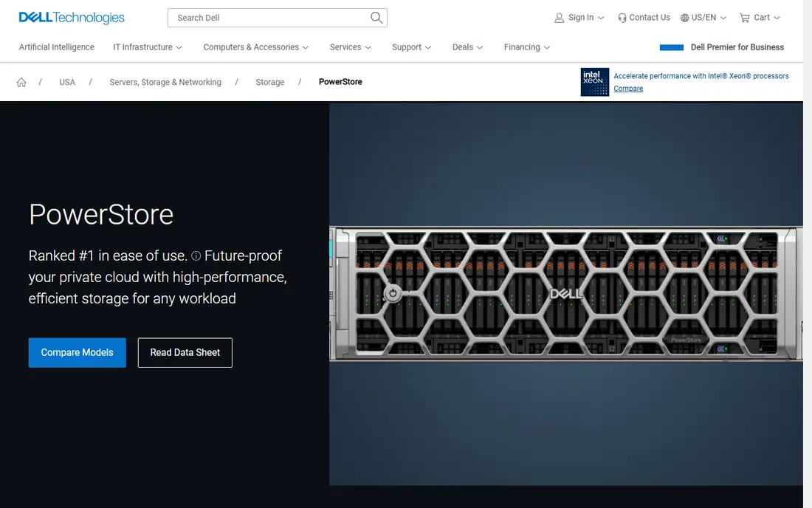The height and width of the screenshot is (508, 812).
Task: Click the search magnifier icon
Action: 376,18
